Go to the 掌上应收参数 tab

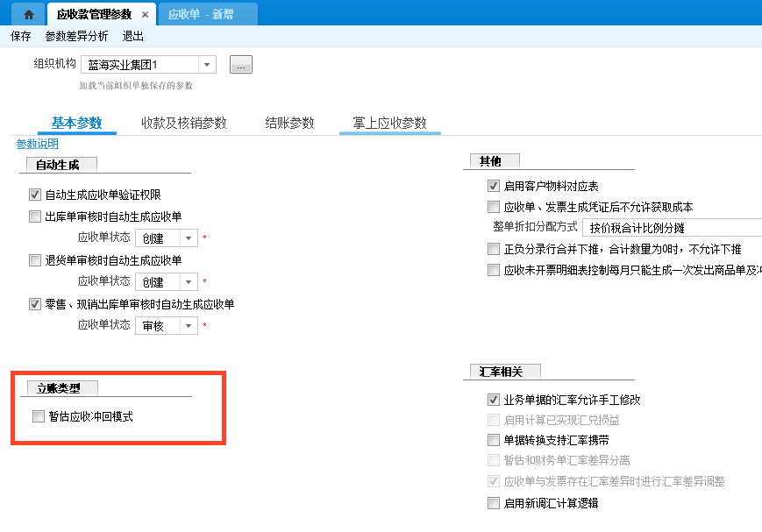[389, 124]
